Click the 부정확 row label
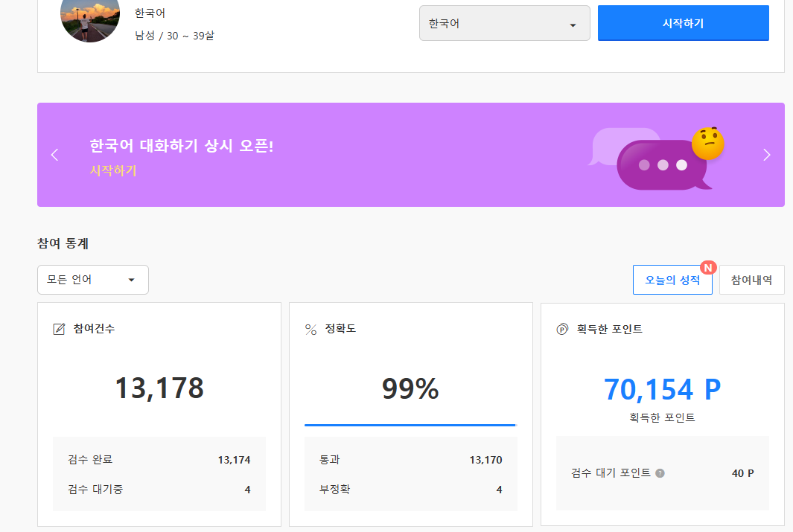Screen dimensions: 793x532 [334, 489]
